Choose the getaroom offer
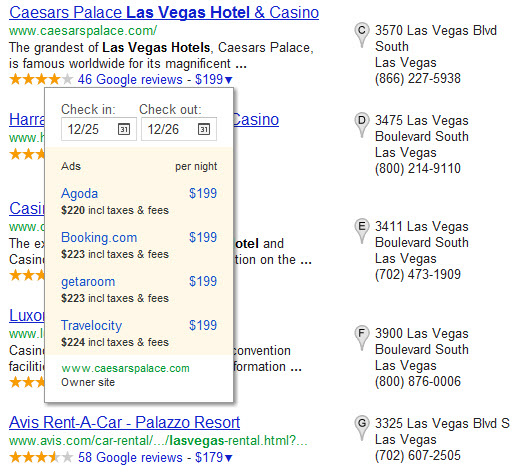Image resolution: width=515 pixels, height=466 pixels. click(139, 289)
